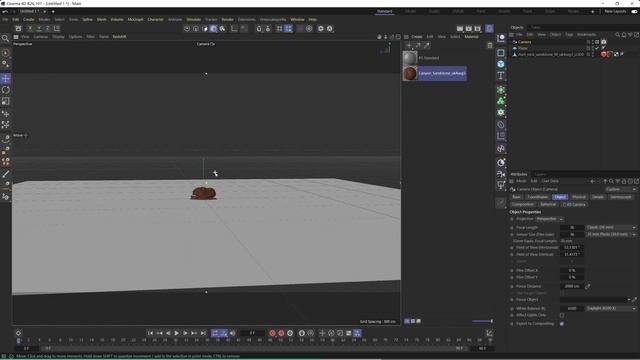Open Sensor Size preset dropdown
This screenshot has height=360, width=640.
pos(611,235)
